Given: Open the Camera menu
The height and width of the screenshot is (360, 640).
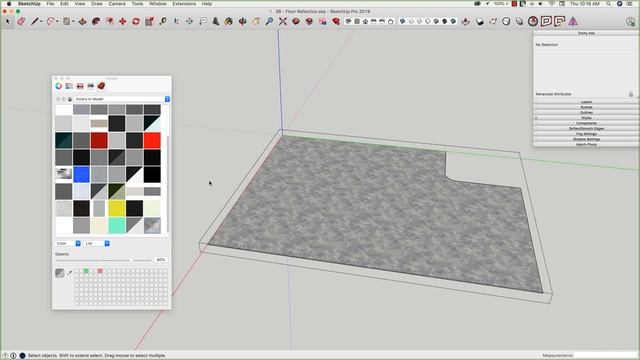Looking at the screenshot, I should [x=117, y=4].
